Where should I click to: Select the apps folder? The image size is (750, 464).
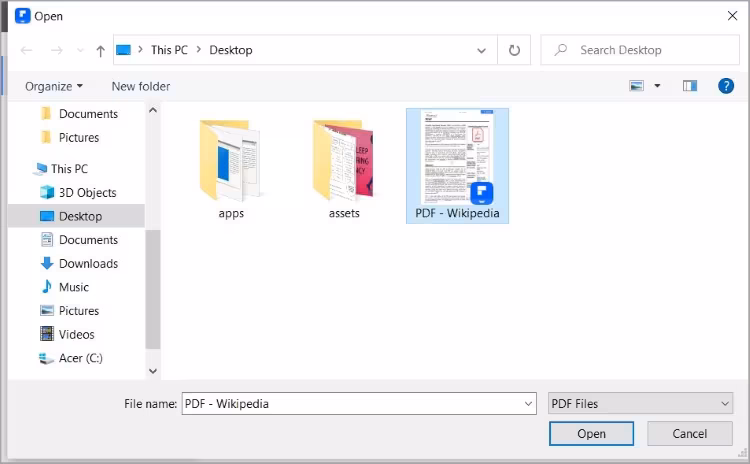231,169
